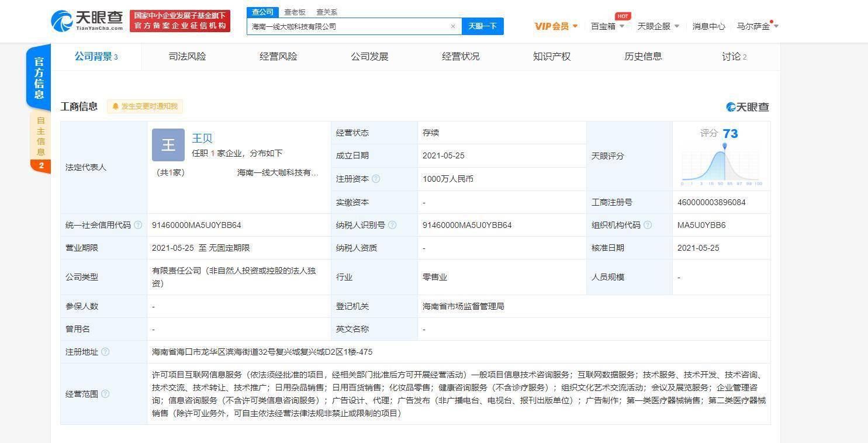
Task: Open the 知识产权 tab
Action: click(552, 57)
